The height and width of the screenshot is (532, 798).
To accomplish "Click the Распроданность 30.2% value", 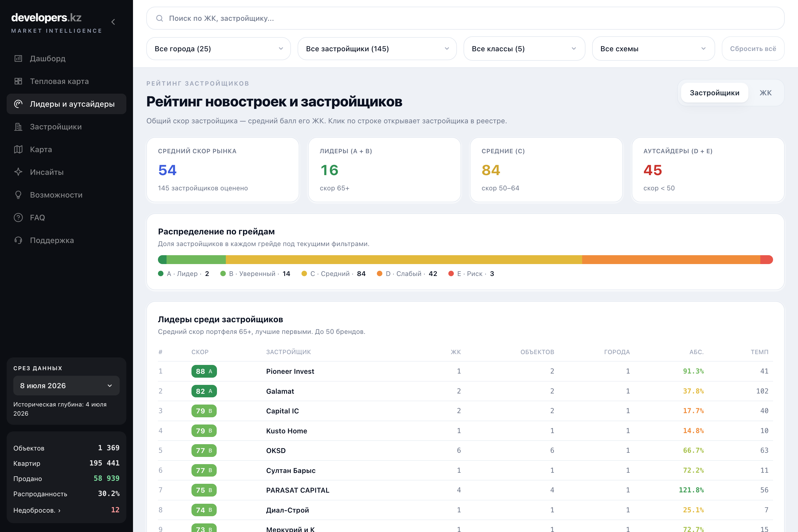I will [x=109, y=493].
